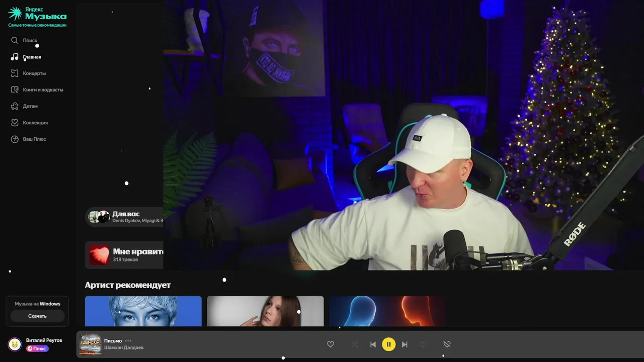The width and height of the screenshot is (644, 362).
Task: Click the Плюс subscription badge
Action: coord(37,348)
